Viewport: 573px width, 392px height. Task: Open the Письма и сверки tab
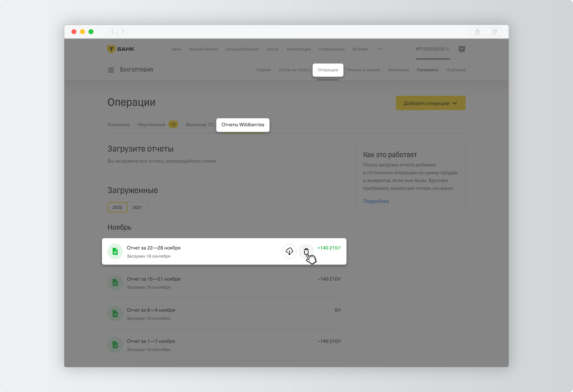click(x=363, y=70)
